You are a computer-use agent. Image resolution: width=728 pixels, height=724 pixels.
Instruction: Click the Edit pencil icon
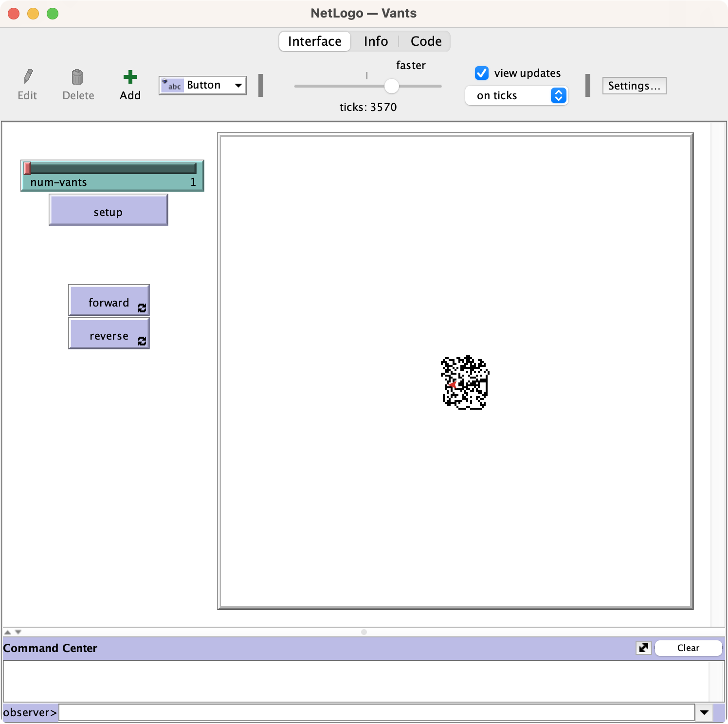[28, 77]
